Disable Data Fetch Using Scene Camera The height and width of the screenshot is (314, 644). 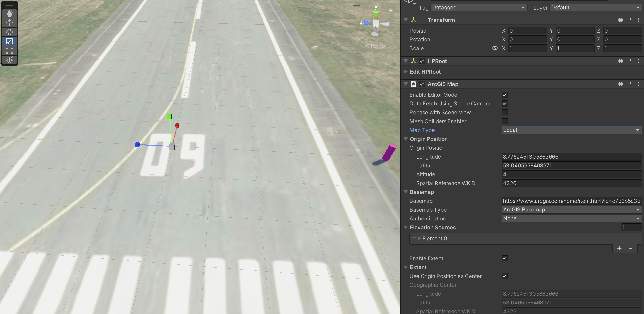click(x=504, y=103)
